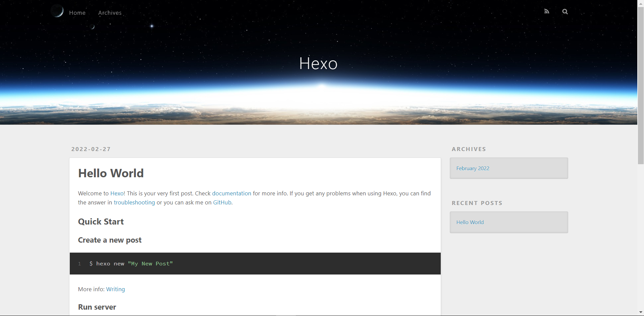This screenshot has height=316, width=644.
Task: Open the Hello World post title
Action: coord(111,173)
